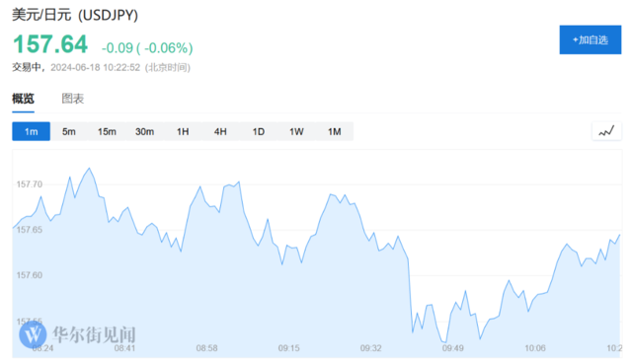The height and width of the screenshot is (364, 632).
Task: Click the 美元/日元 (USDJPY) title
Action: [75, 15]
